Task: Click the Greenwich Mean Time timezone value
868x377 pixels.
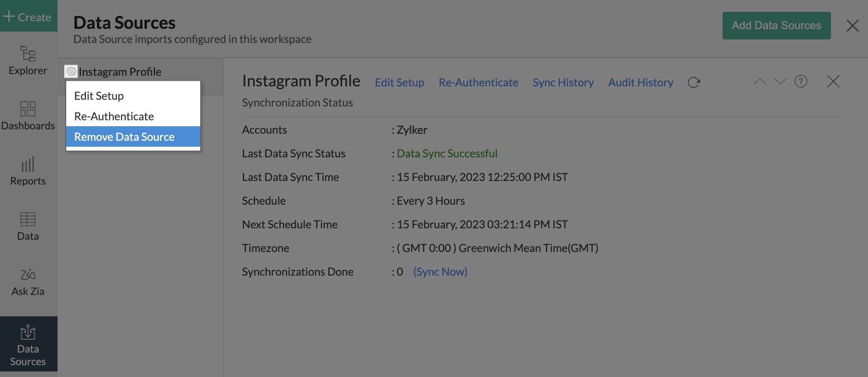Action: coord(497,248)
